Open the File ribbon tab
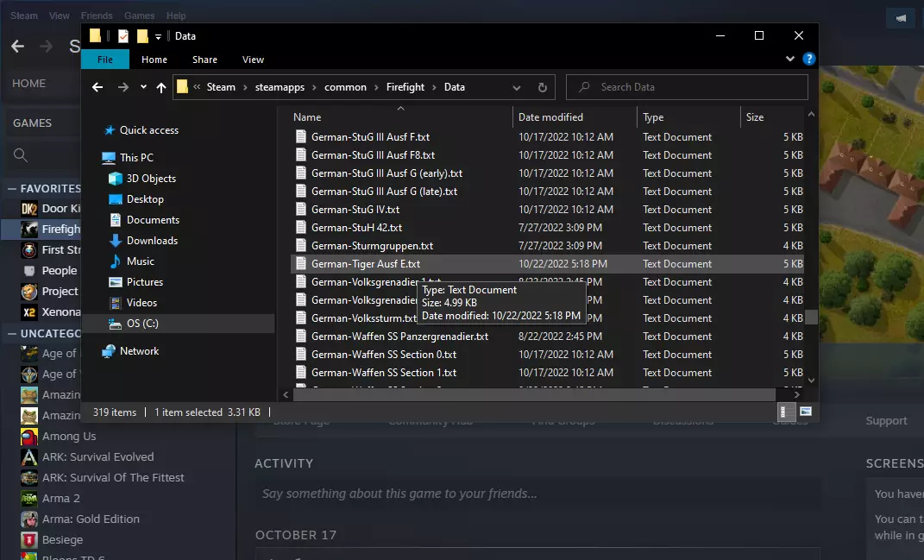924x560 pixels. 105,60
